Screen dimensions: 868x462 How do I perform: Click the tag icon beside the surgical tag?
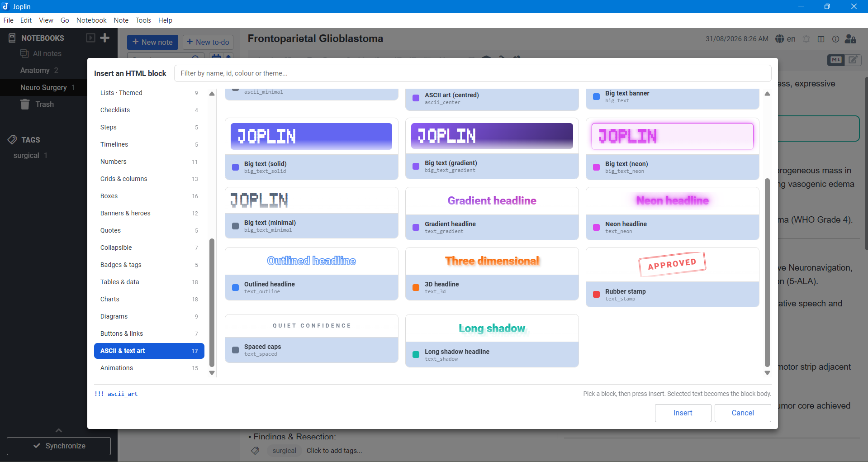[x=256, y=451]
